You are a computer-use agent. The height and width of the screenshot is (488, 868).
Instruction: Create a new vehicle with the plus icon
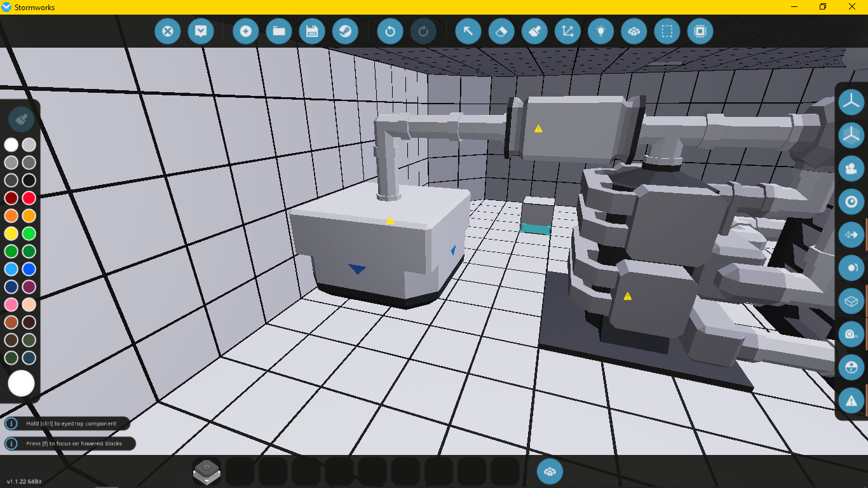(x=246, y=31)
